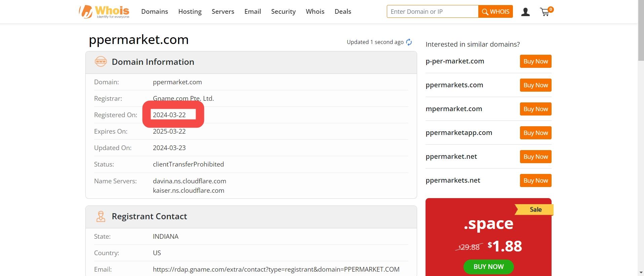Select the Updated 1 second ago text
644x276 pixels.
click(375, 42)
